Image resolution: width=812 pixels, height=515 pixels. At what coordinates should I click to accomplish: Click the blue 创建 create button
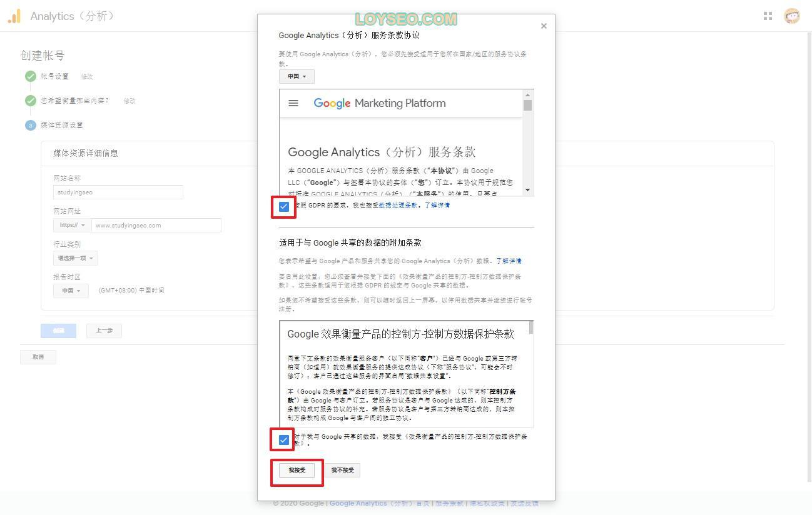click(x=58, y=331)
